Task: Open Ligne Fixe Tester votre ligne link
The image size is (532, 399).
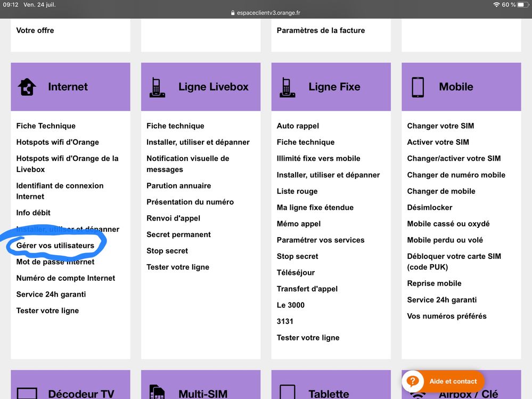Action: (x=308, y=338)
